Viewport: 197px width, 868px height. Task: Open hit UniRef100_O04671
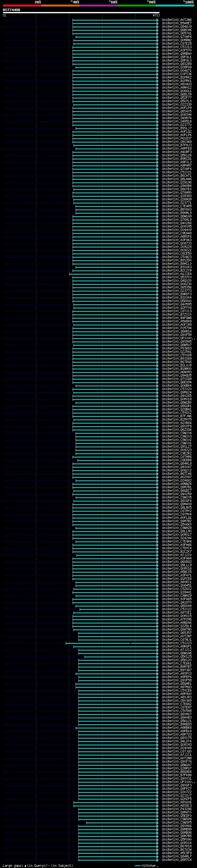177,71
